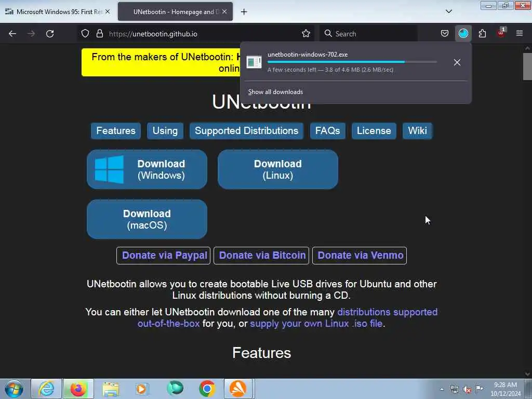Show hidden system tray icons
Viewport: 532px width, 399px height.
pos(442,390)
